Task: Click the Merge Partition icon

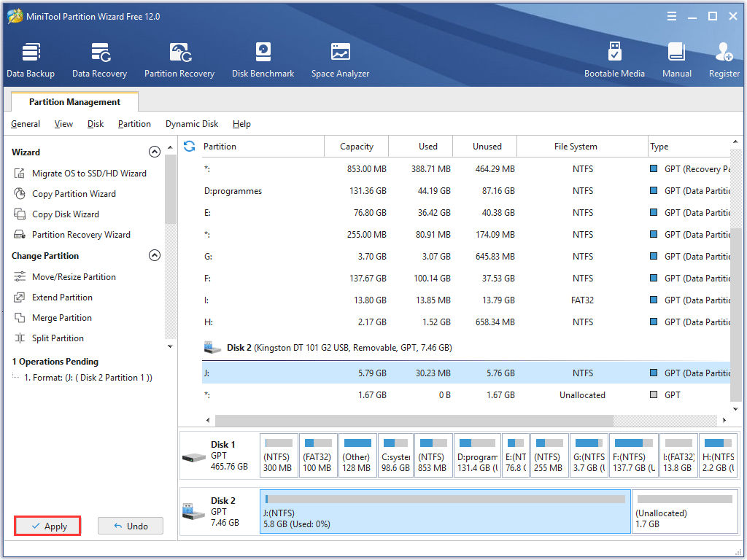Action: [20, 318]
